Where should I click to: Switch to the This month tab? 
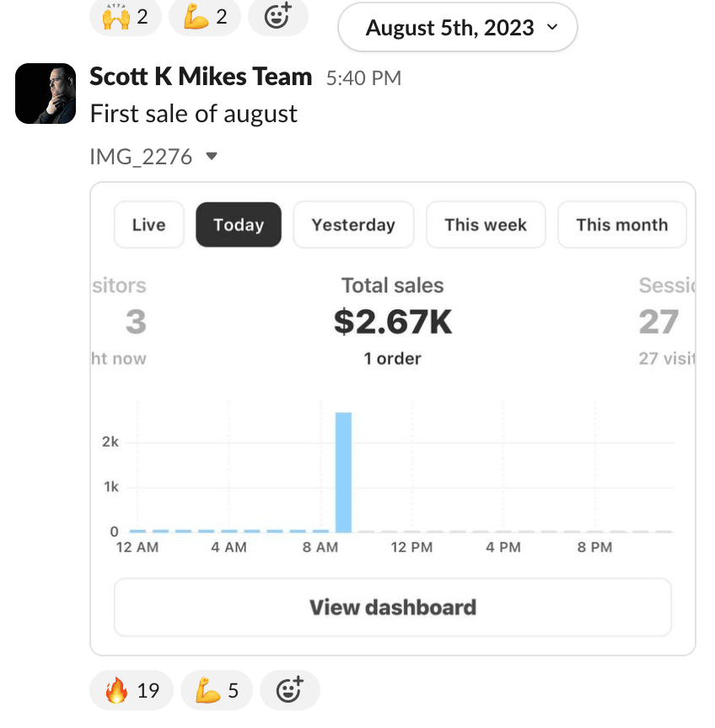point(621,225)
